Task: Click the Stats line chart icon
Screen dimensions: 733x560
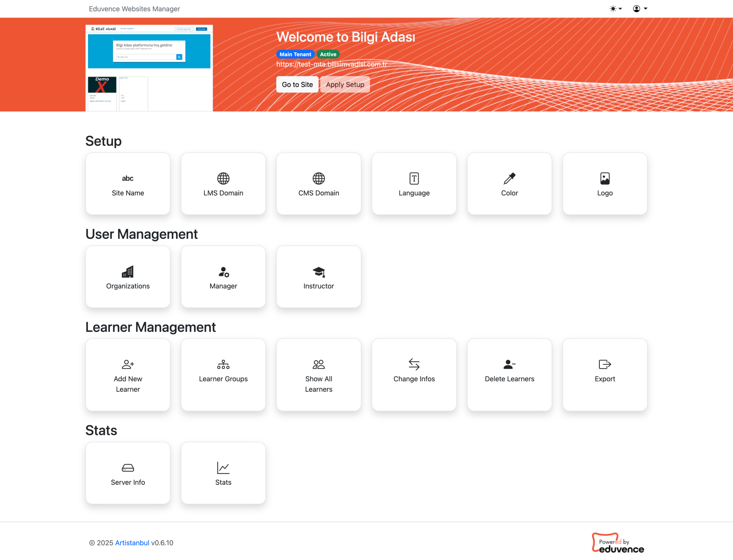Action: (x=223, y=468)
